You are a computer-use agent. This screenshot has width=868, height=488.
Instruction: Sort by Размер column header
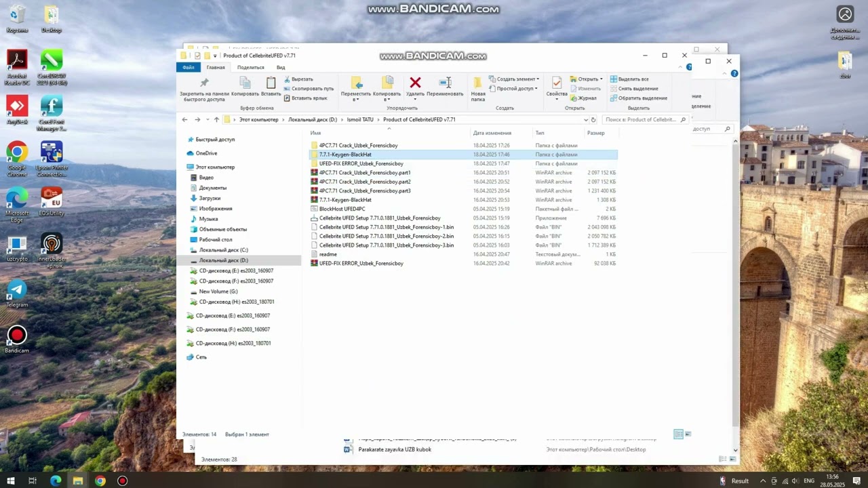[595, 133]
